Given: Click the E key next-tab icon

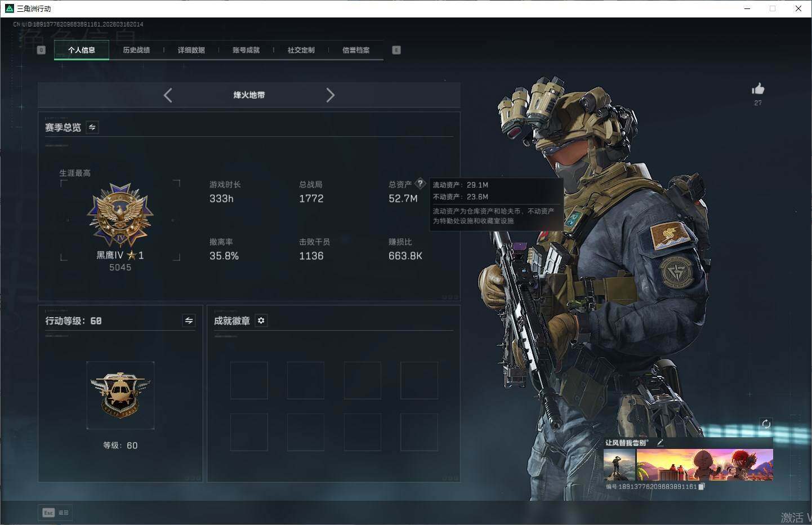Looking at the screenshot, I should click(x=396, y=50).
